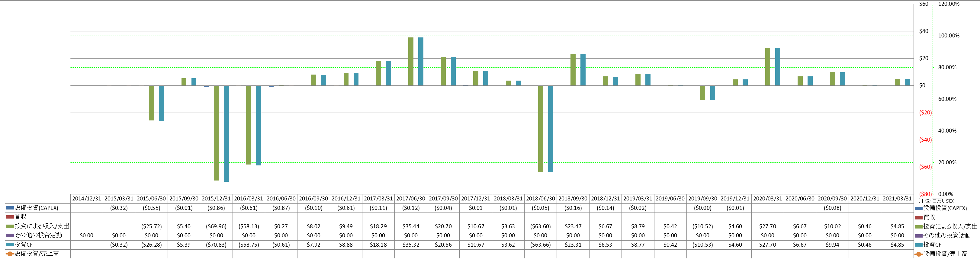
Task: Select the ($0.55) CAPEX cell
Action: [x=151, y=208]
